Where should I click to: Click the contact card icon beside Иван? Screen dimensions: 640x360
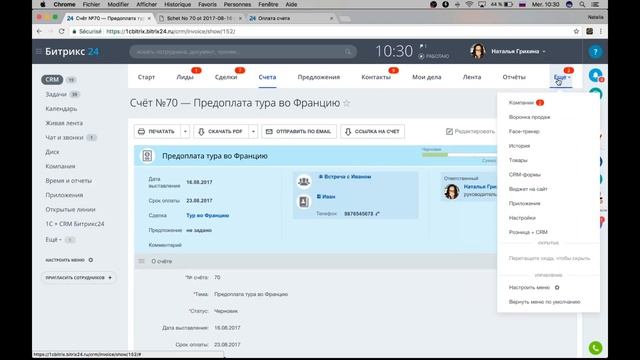tap(304, 202)
